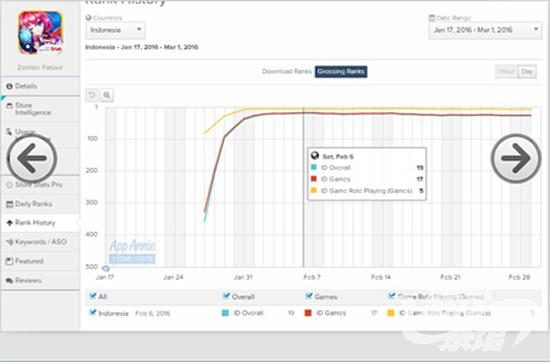Open Featured sidebar item
The height and width of the screenshot is (362, 550).
click(40, 261)
